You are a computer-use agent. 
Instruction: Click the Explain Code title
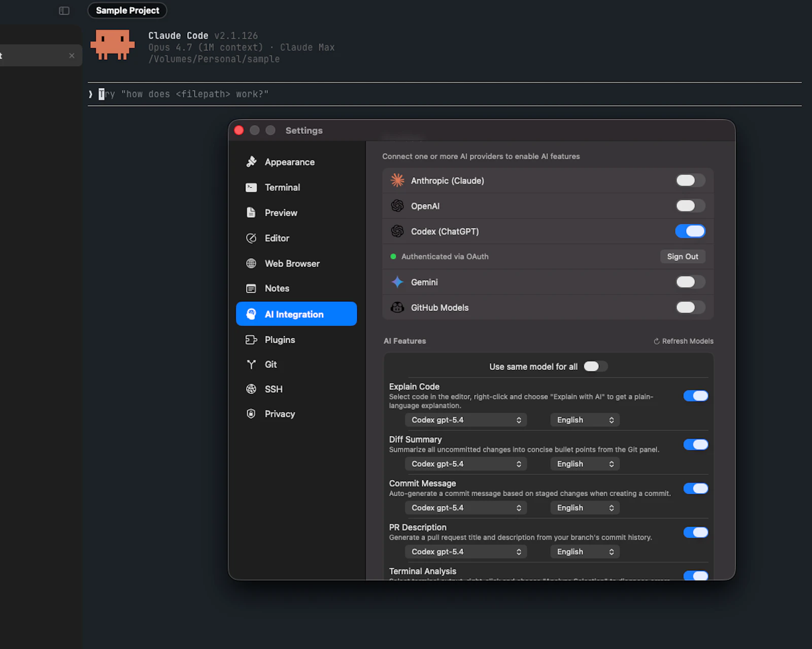414,387
